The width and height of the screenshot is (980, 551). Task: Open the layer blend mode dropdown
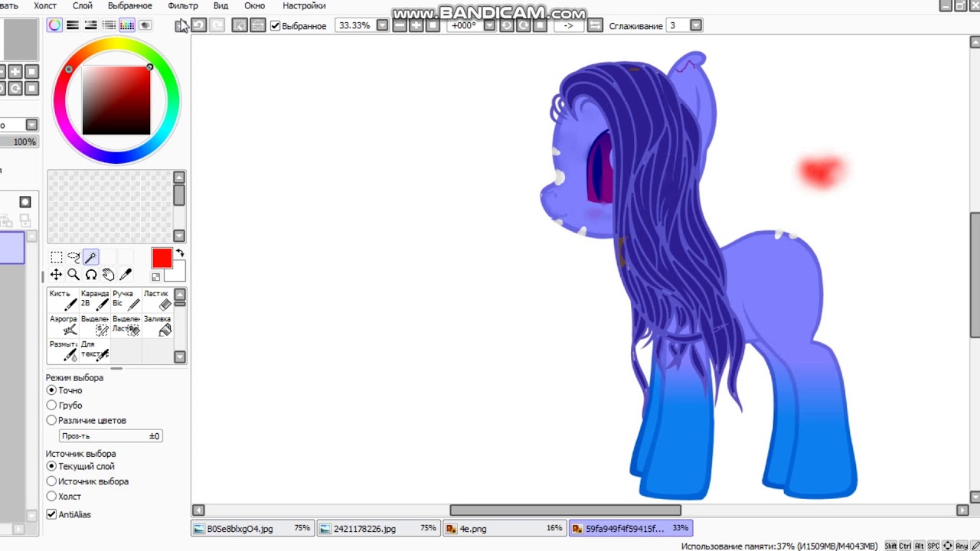[x=31, y=125]
